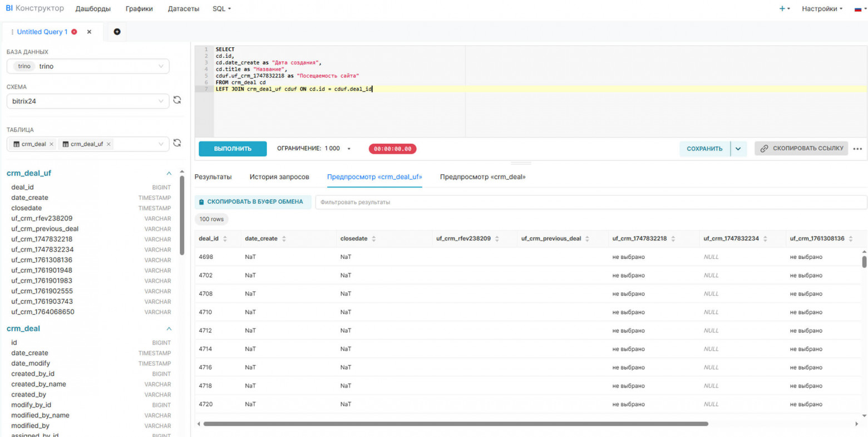This screenshot has height=437, width=868.
Task: Open the plus create menu in header
Action: (784, 9)
